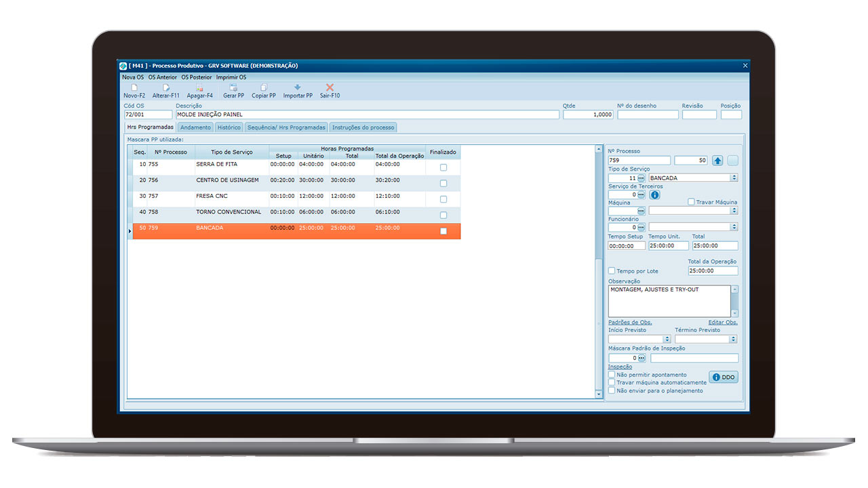Click the Gerar PP toolbar icon
Image resolution: width=868 pixels, height=488 pixels.
[233, 87]
